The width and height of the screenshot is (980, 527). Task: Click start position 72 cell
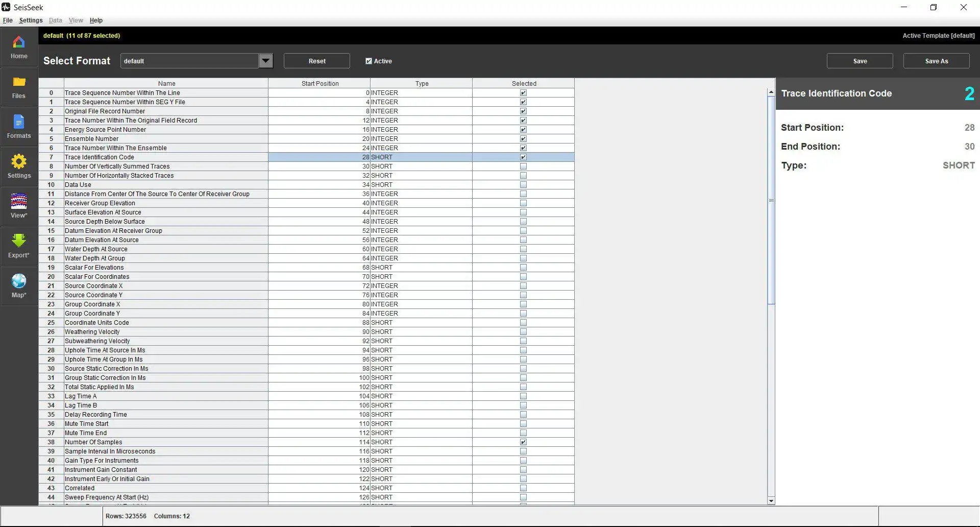319,286
